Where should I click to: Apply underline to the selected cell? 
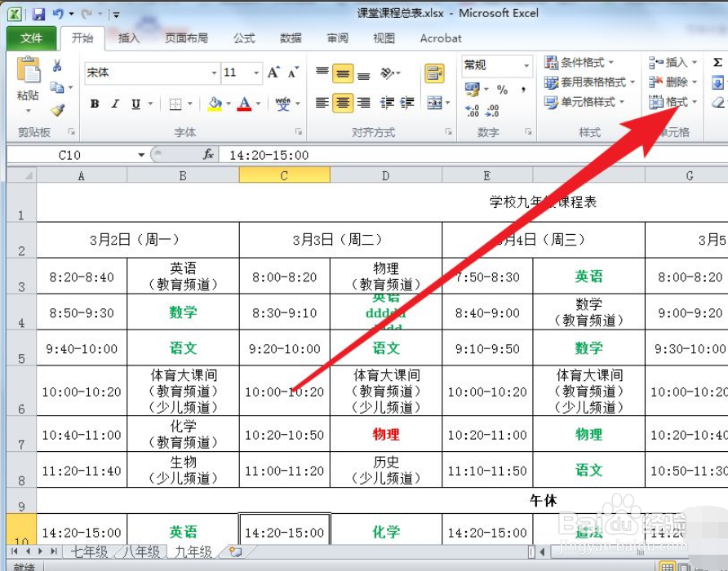click(x=134, y=103)
